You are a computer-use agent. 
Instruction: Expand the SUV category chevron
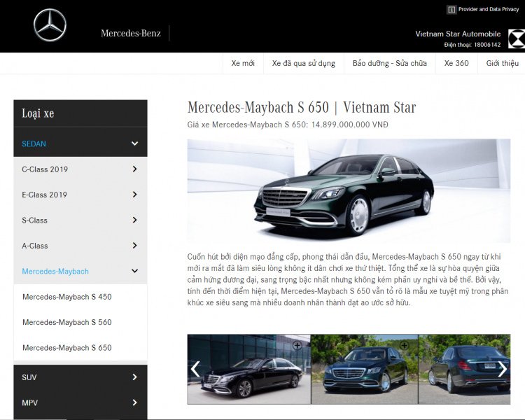coord(134,377)
